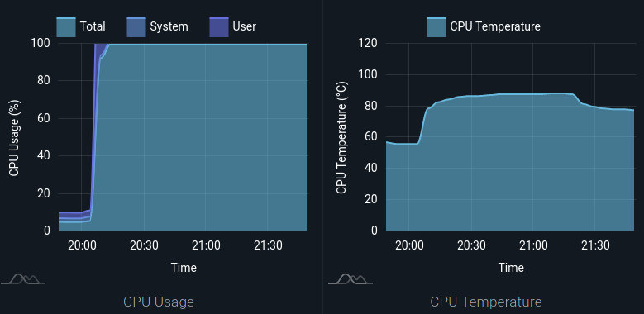
Task: Click the CPU Usage panel title
Action: click(x=159, y=302)
